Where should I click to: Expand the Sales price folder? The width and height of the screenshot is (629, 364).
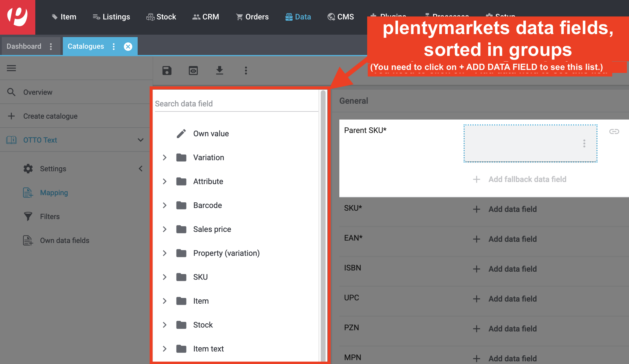coord(165,229)
